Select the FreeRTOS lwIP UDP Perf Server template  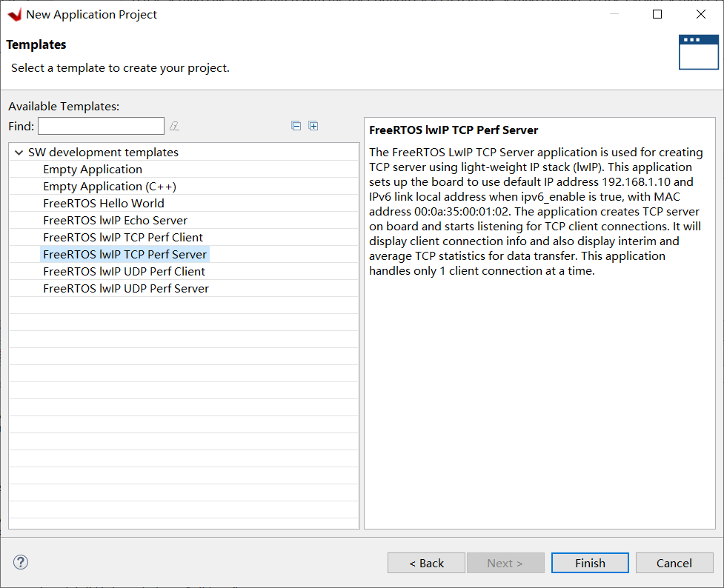(x=125, y=289)
